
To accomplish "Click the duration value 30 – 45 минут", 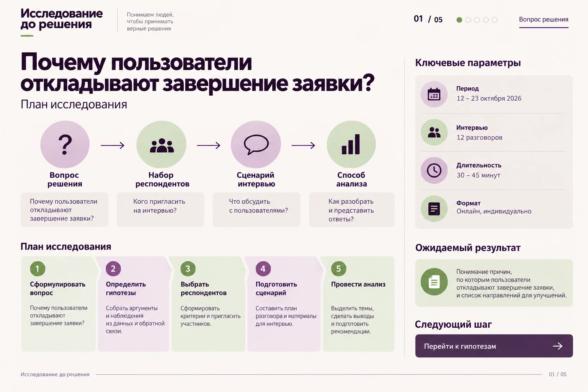I will 479,175.
